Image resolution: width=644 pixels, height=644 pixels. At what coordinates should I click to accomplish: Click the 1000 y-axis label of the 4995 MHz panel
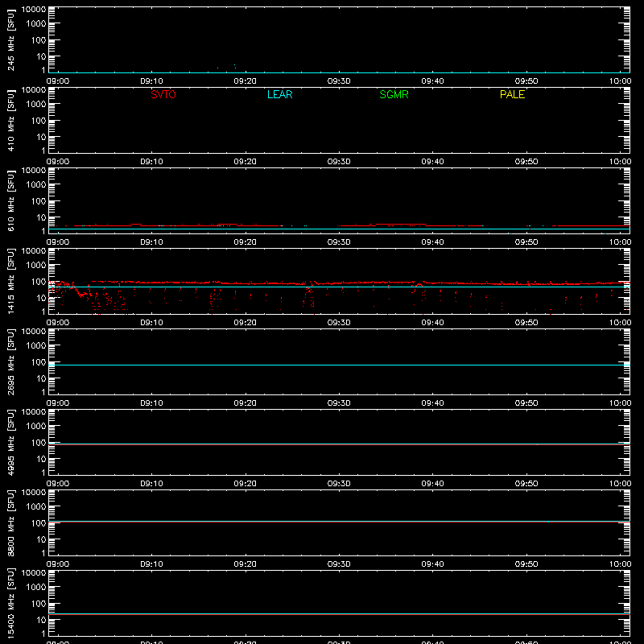pyautogui.click(x=36, y=427)
